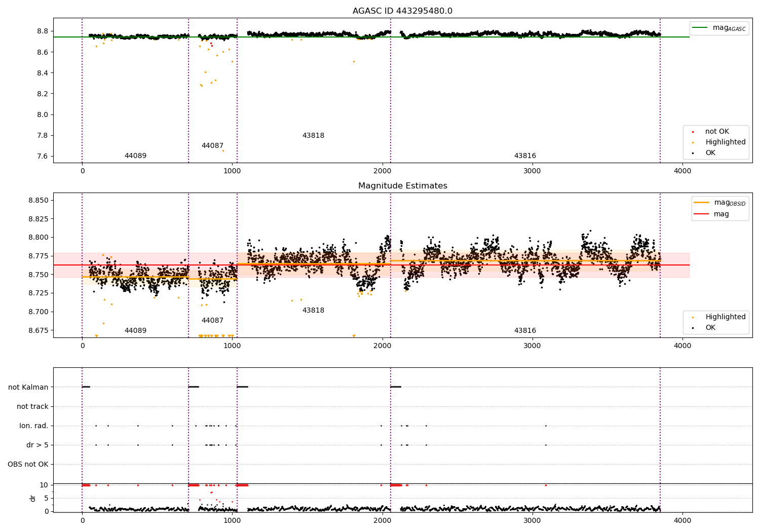Click obsid label 44087 in Magnitude Estimates plot
This screenshot has width=760, height=532.
pos(212,321)
